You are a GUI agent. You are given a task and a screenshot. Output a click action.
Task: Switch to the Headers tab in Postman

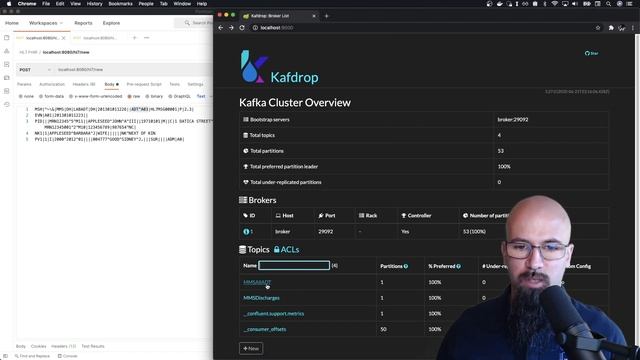click(84, 84)
